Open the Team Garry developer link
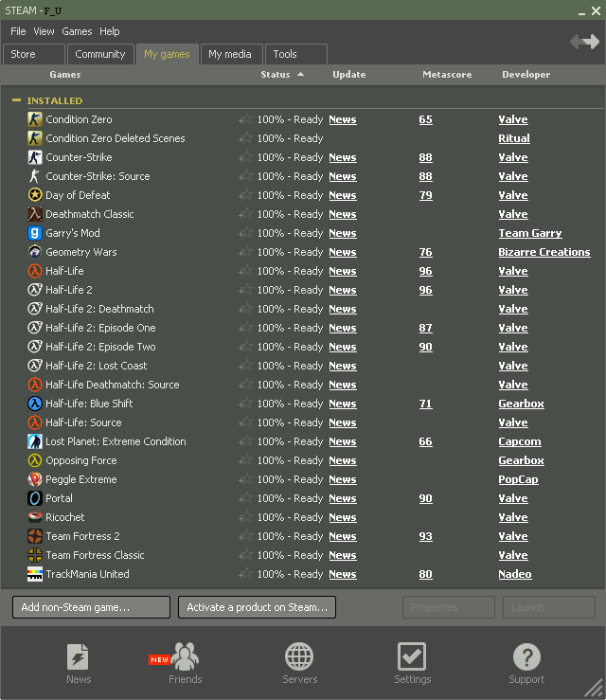The image size is (606, 700). [530, 233]
